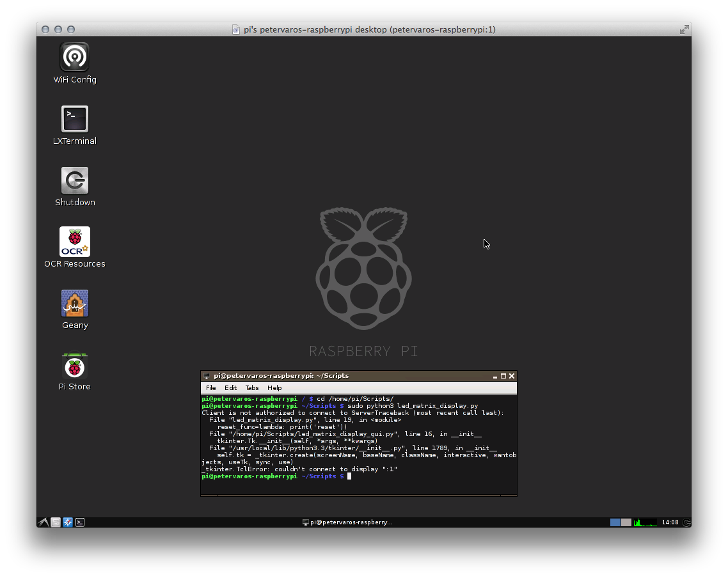The image size is (728, 578).
Task: Click the taskbar clock showing 14:08
Action: [670, 522]
